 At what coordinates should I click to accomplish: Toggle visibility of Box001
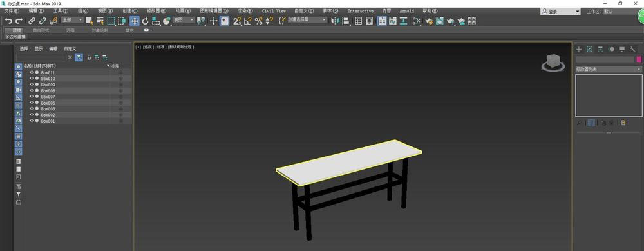[x=32, y=121]
